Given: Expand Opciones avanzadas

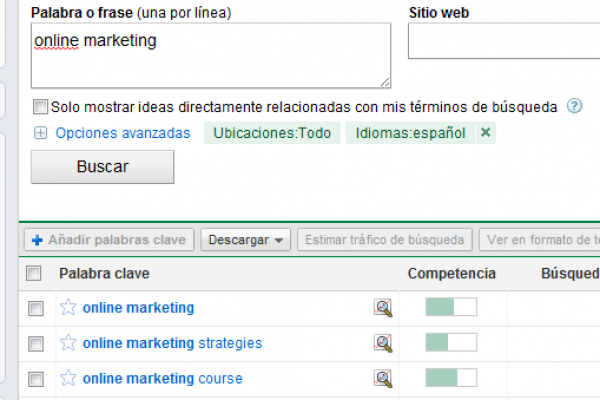Looking at the screenshot, I should 40,133.
